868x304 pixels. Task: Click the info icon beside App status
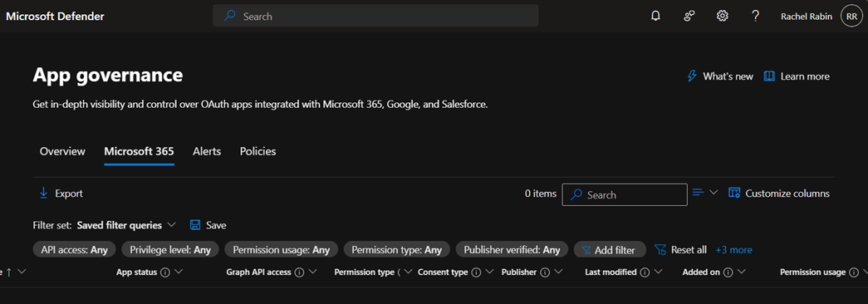(164, 272)
